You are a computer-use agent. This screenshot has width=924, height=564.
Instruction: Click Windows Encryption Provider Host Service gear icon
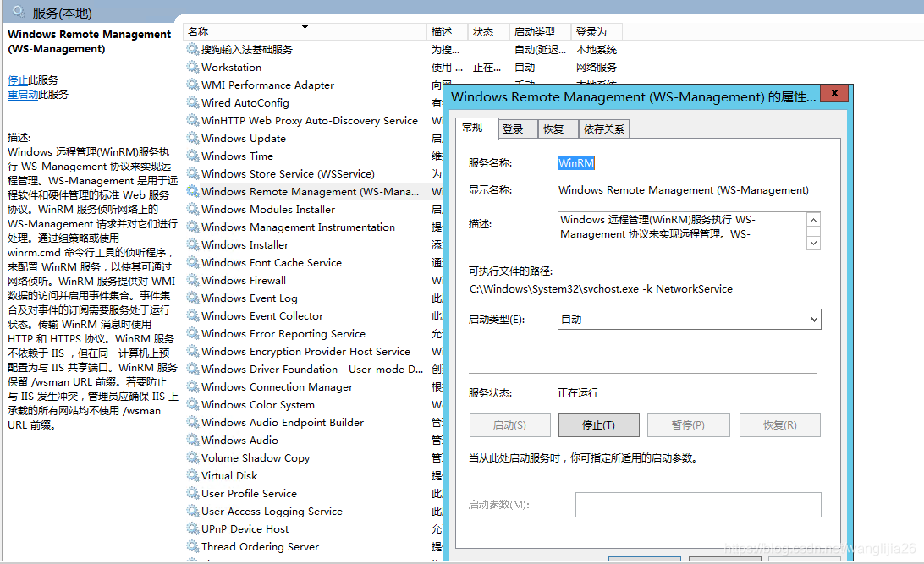tap(193, 351)
